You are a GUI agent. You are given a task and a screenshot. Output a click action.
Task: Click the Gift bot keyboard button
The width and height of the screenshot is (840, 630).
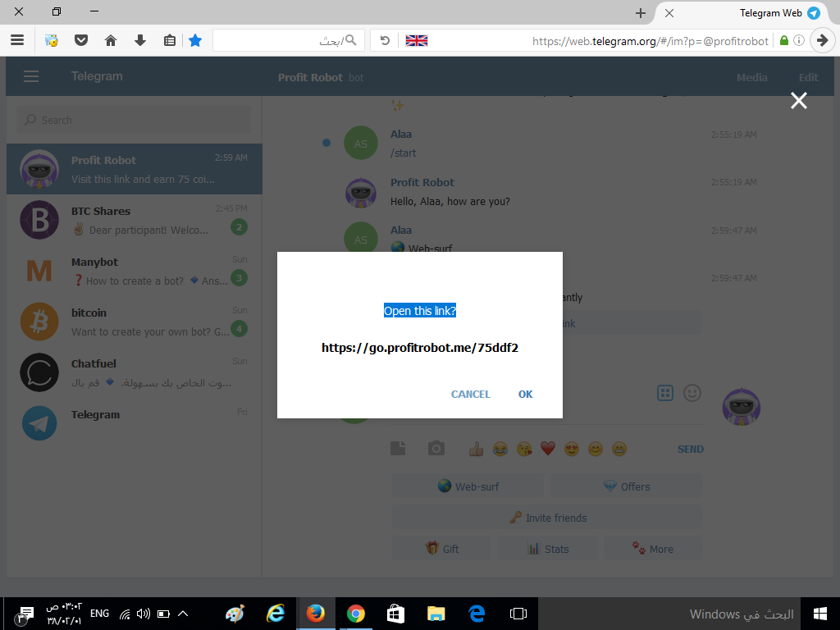click(441, 549)
